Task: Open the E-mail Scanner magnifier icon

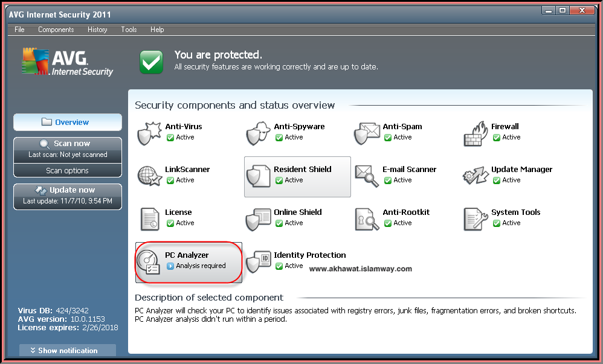Action: click(367, 176)
